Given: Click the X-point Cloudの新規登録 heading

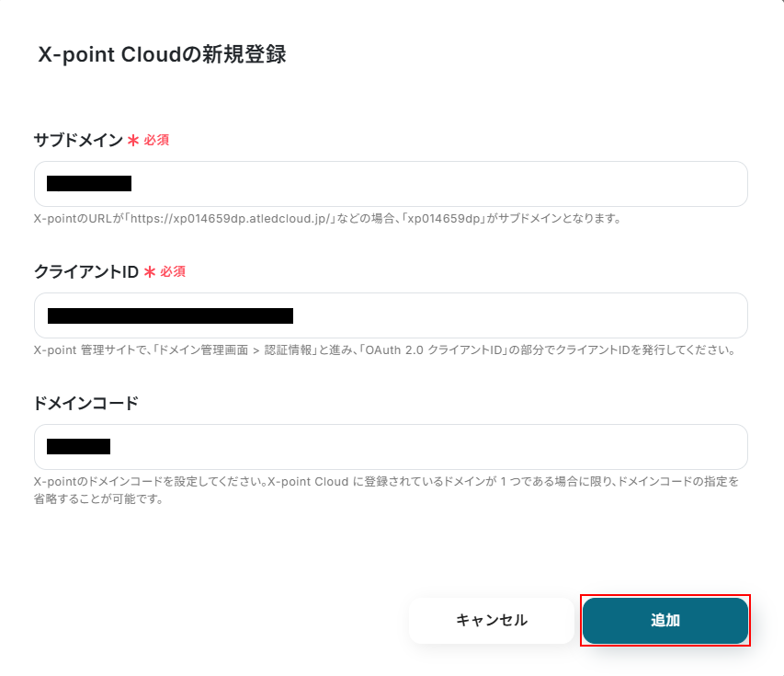Looking at the screenshot, I should point(162,54).
